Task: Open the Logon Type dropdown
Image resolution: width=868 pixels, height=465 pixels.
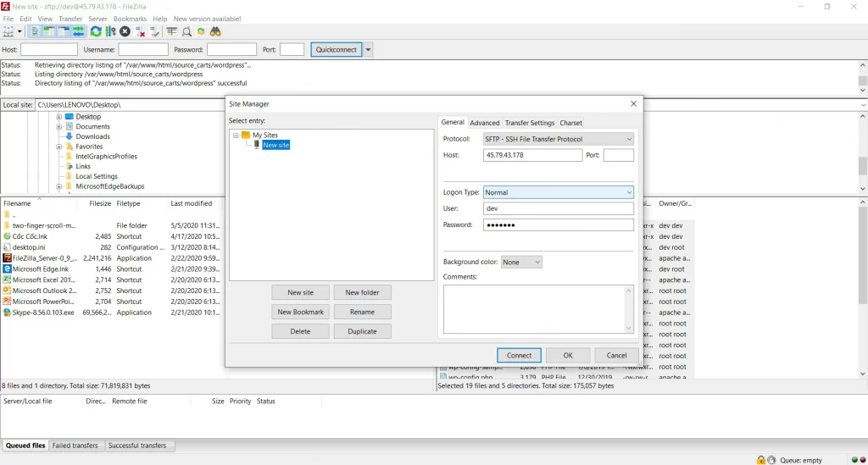Action: click(558, 192)
